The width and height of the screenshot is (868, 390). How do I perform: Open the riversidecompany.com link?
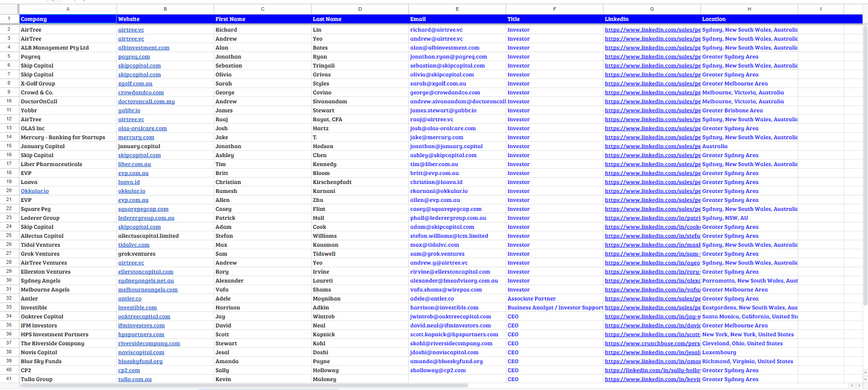[149, 343]
